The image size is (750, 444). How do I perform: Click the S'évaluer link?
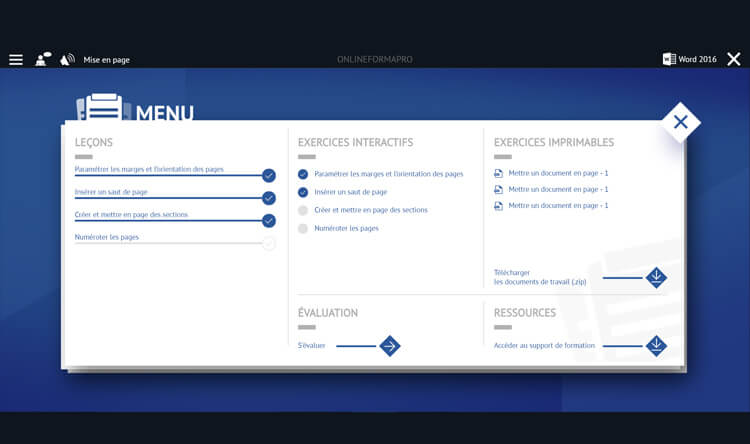[311, 345]
